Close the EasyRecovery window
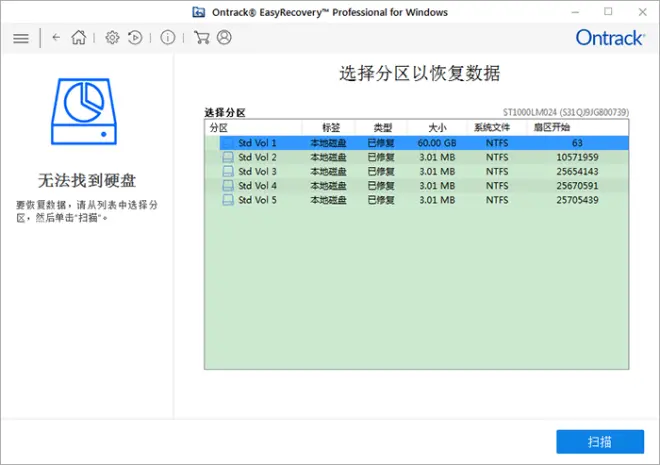This screenshot has width=660, height=465. tap(642, 12)
